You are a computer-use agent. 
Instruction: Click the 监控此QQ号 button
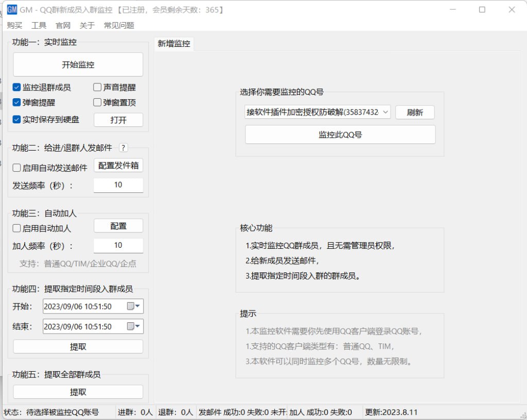[340, 135]
